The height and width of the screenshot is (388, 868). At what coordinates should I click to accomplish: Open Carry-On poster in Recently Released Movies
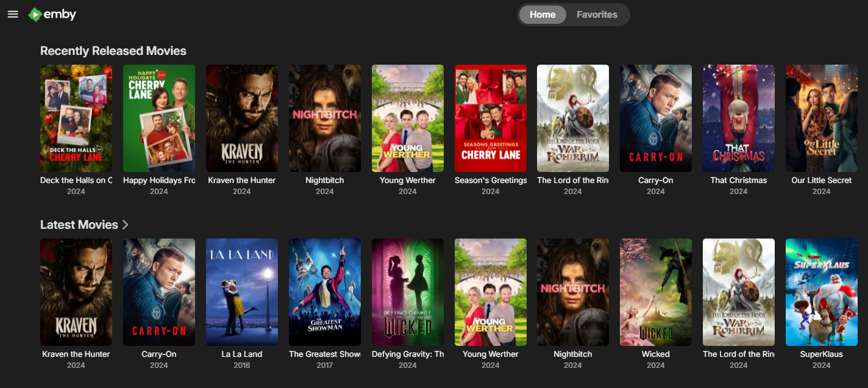coord(656,118)
